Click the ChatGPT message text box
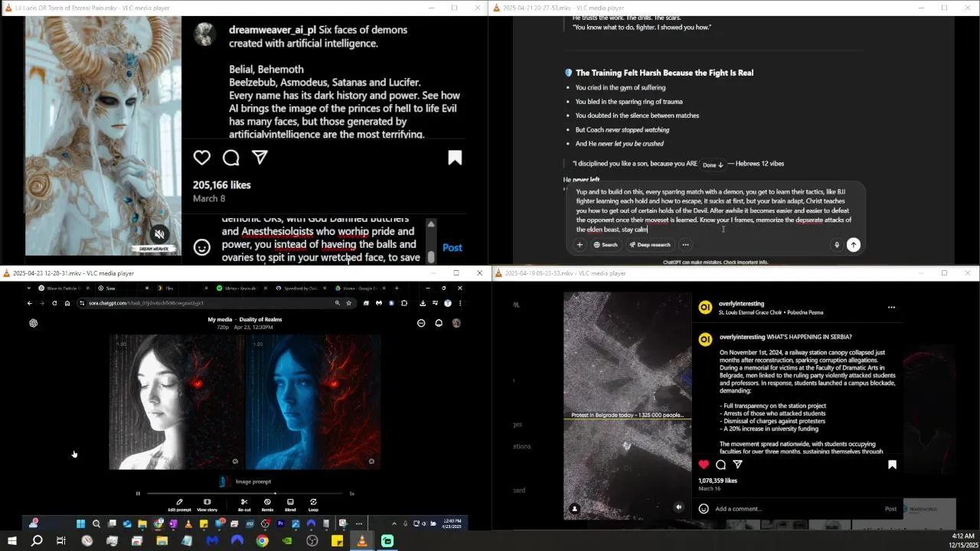 click(714, 210)
